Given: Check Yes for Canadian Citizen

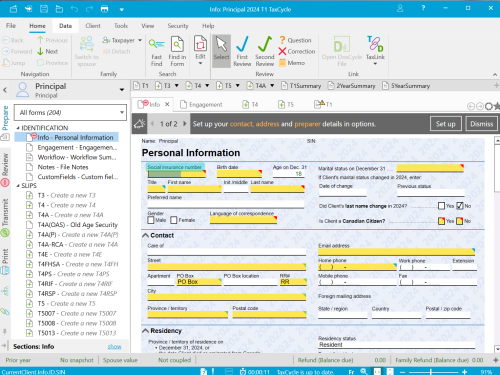Looking at the screenshot, I should (x=441, y=221).
